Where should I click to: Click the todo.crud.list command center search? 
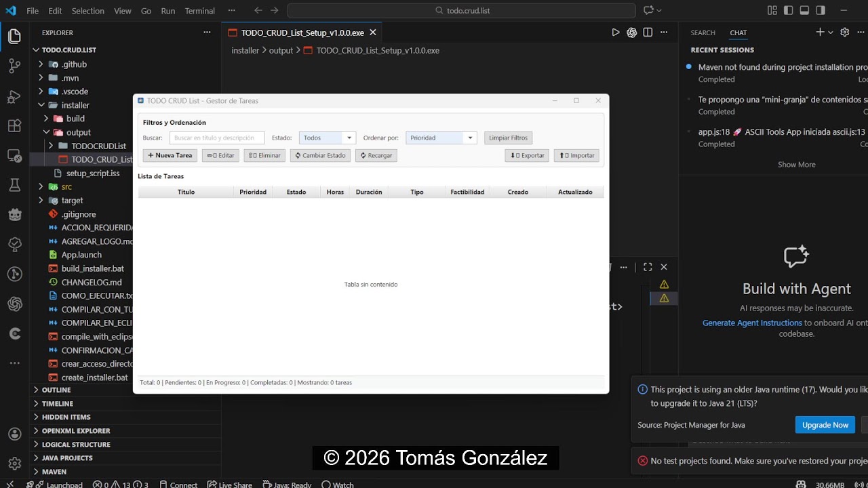tap(461, 11)
